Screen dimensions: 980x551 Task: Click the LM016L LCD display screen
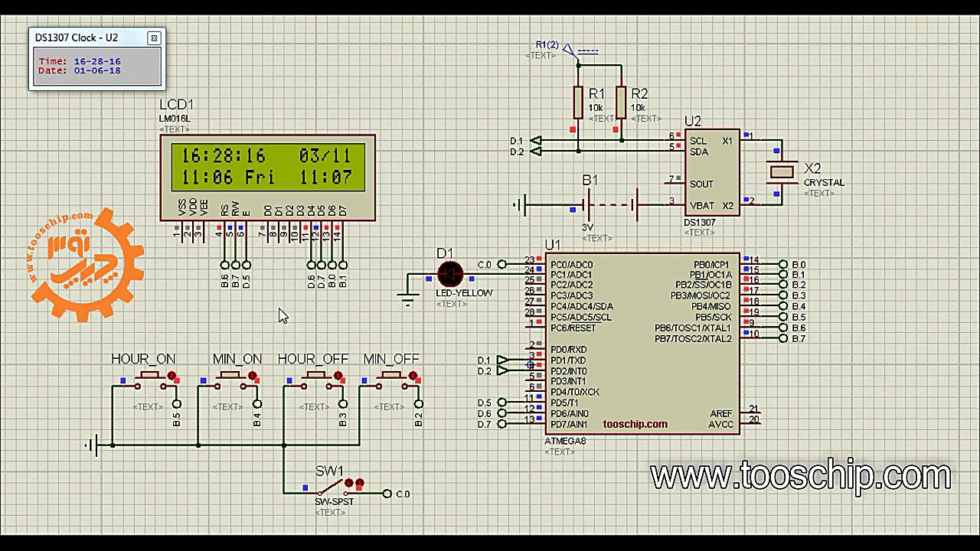(267, 168)
